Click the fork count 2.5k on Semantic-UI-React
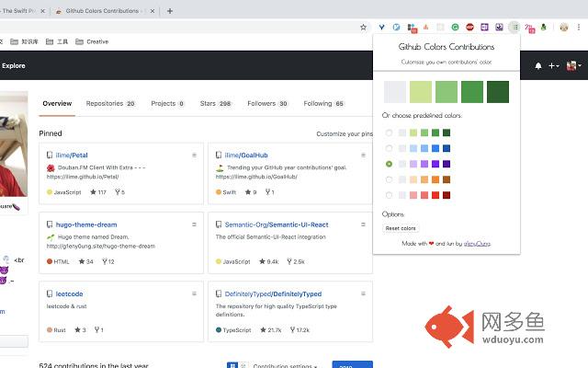The height and width of the screenshot is (368, 588). [x=296, y=261]
